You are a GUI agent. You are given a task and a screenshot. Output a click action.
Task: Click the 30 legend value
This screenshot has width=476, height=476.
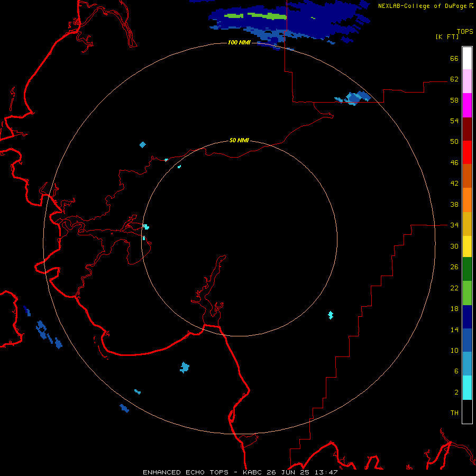click(x=454, y=246)
